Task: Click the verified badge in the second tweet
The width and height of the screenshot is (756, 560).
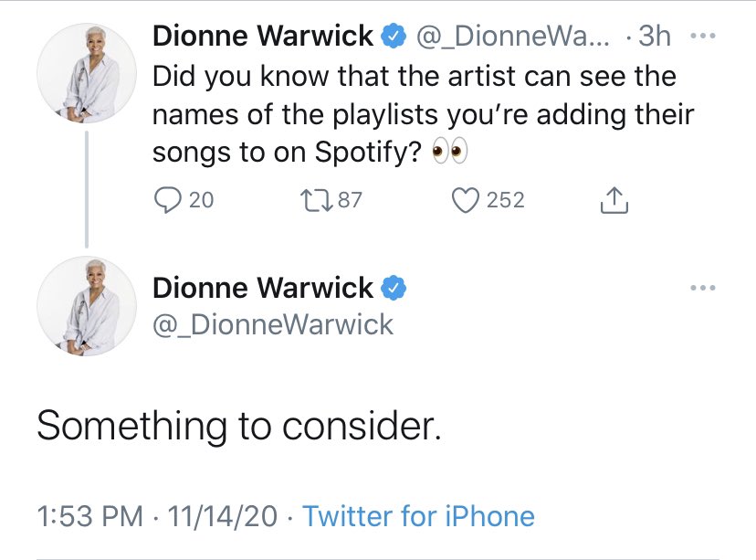Action: [x=394, y=288]
